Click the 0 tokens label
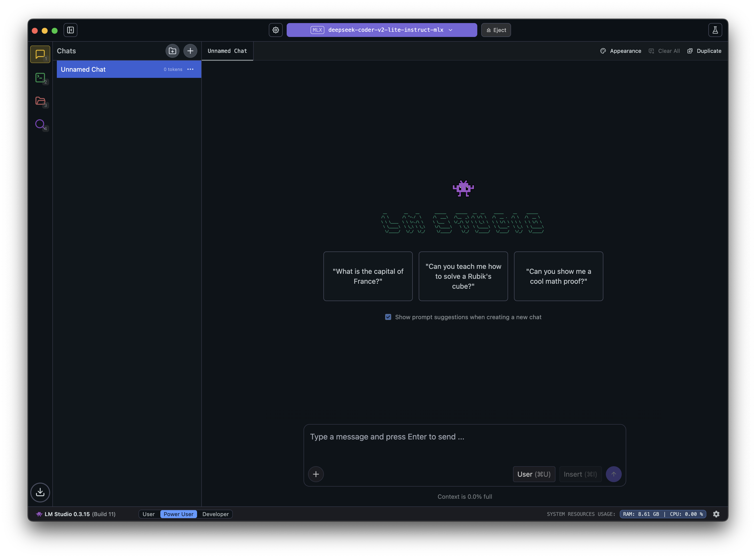The height and width of the screenshot is (558, 756). (173, 69)
